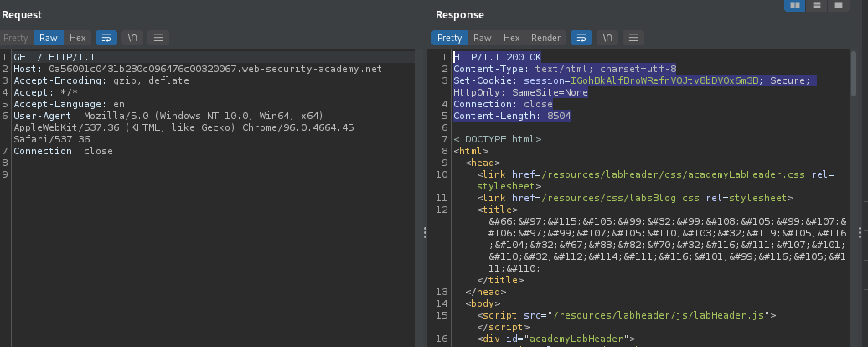Open Response panel hamburger options menu
The height and width of the screenshot is (347, 868).
pos(633,38)
